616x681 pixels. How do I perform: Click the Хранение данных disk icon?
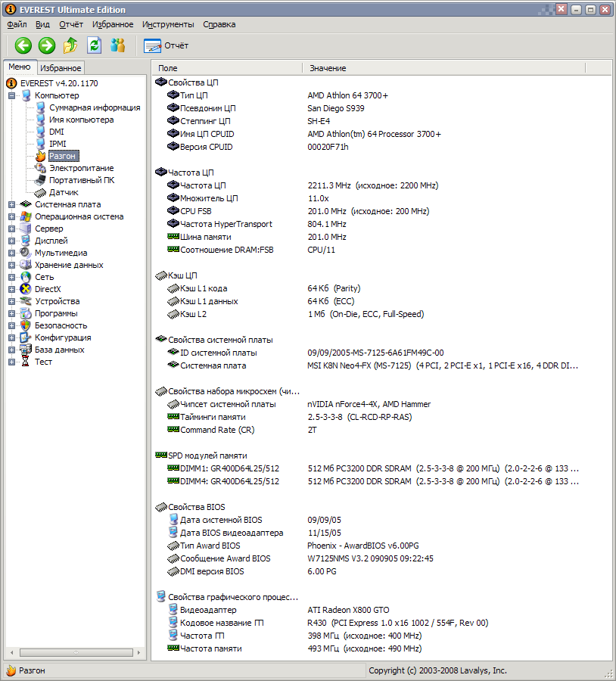[x=26, y=265]
